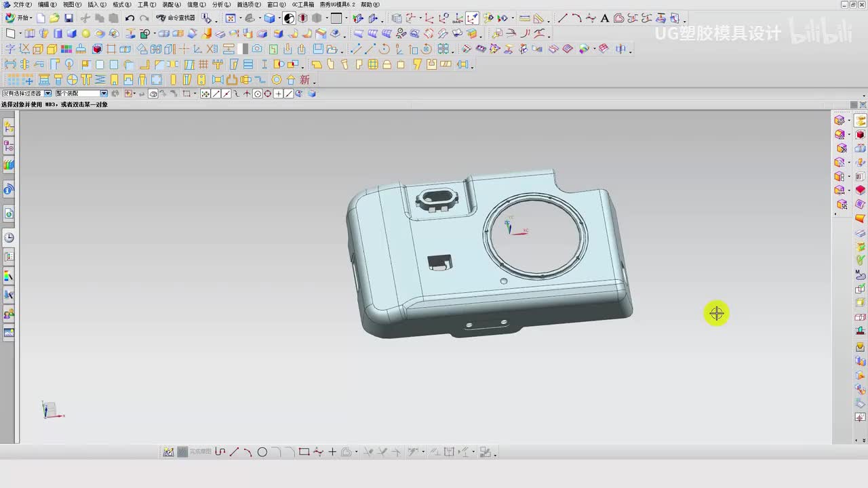
Task: Open the 文件 (File) menu
Action: tap(22, 4)
